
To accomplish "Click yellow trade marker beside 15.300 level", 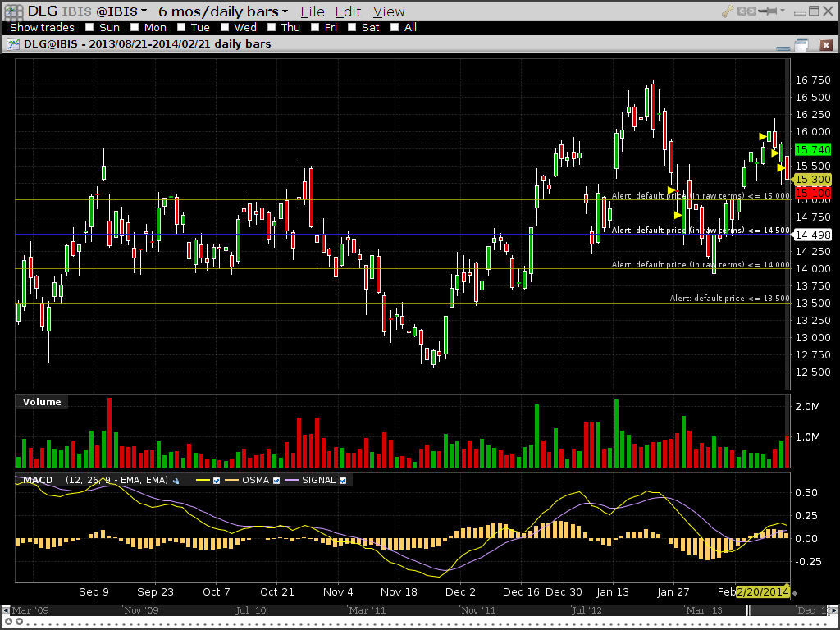I will coord(781,169).
